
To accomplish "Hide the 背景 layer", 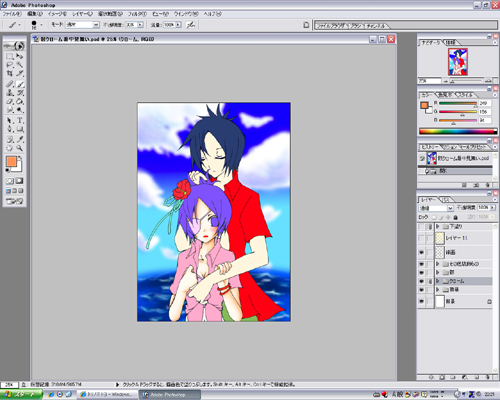I will (x=421, y=301).
